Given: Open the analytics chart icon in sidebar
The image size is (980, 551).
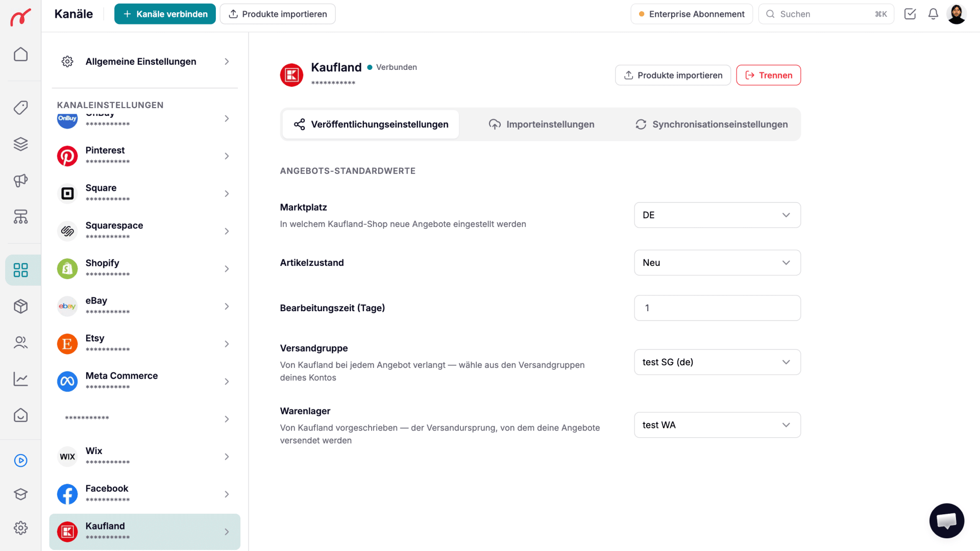Looking at the screenshot, I should pos(20,379).
